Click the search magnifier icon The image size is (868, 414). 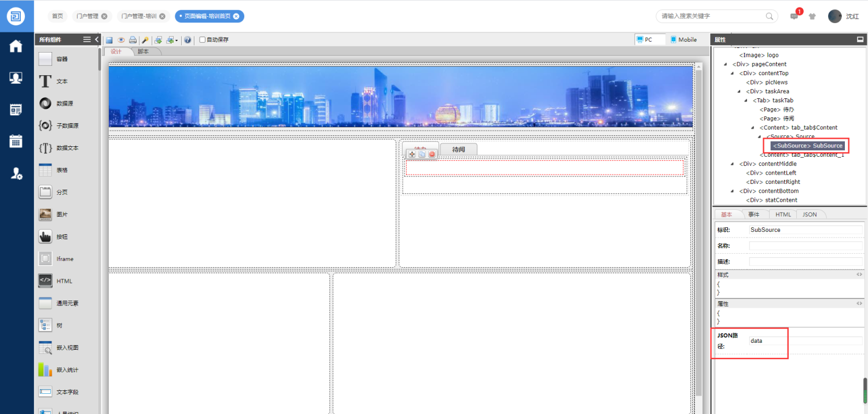tap(770, 16)
